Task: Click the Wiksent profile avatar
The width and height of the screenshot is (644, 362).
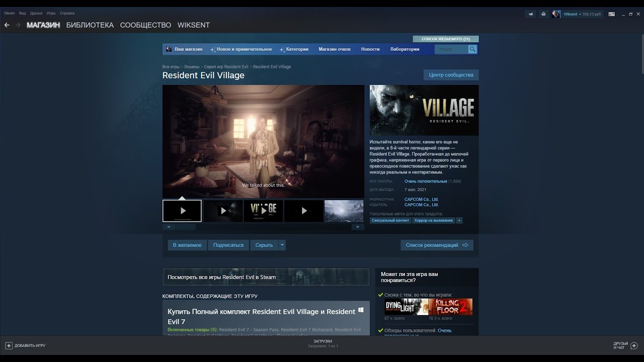Action: coord(556,14)
